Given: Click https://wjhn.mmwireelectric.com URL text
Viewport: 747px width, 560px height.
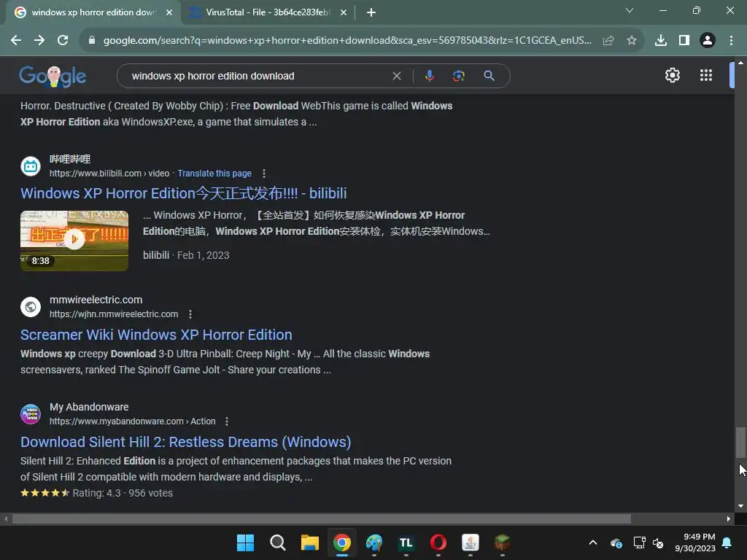Looking at the screenshot, I should 114,314.
